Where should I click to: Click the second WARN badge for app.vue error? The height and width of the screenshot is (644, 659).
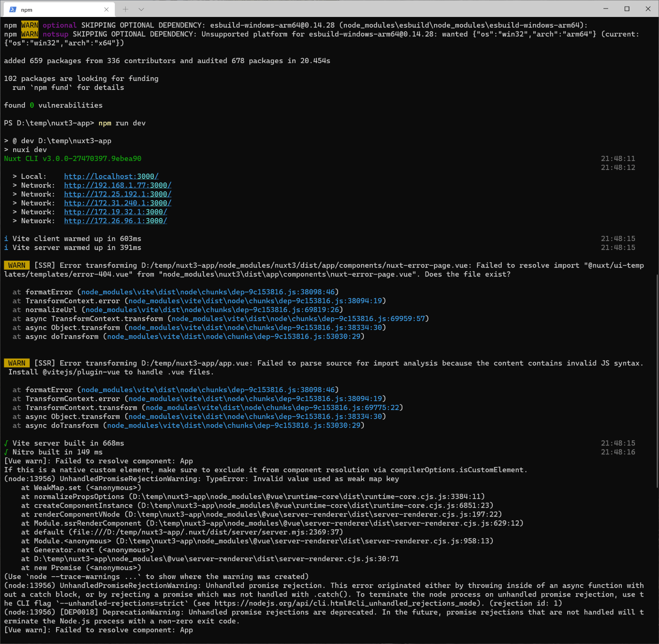tap(16, 363)
